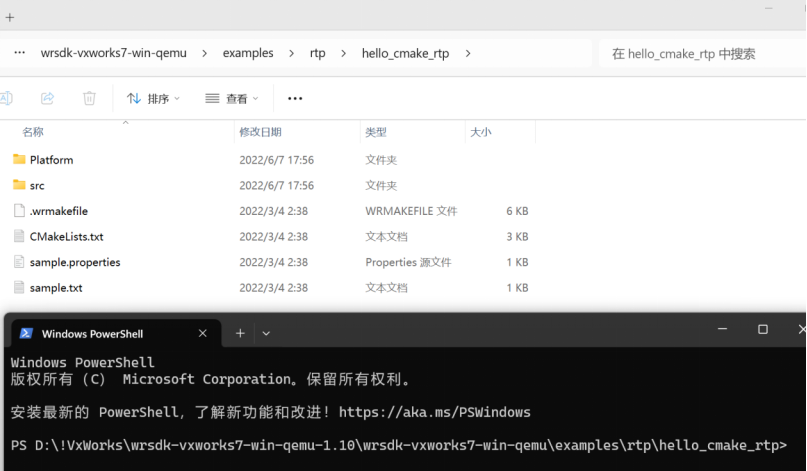This screenshot has height=471, width=807.
Task: Close the Windows PowerShell tab
Action: point(203,334)
